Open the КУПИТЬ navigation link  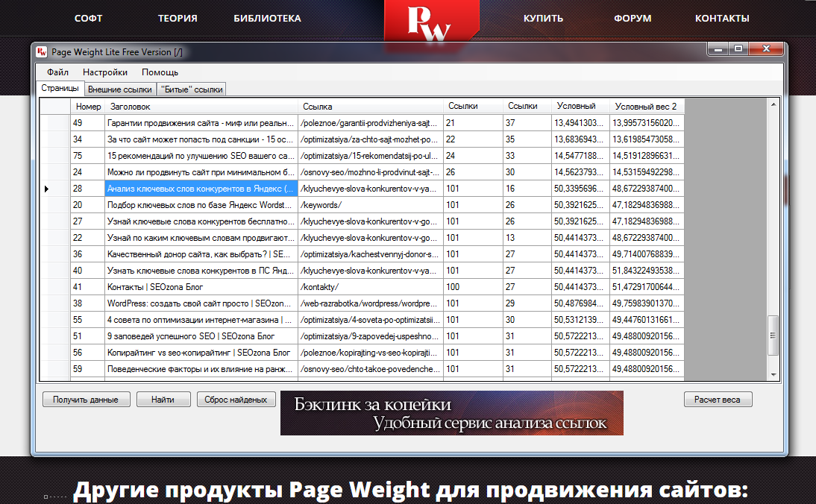tap(542, 18)
